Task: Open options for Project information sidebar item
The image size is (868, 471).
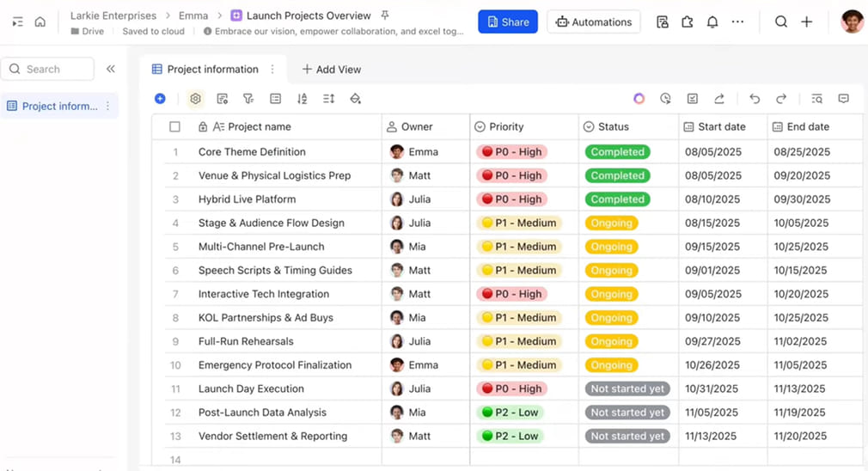Action: [x=108, y=107]
